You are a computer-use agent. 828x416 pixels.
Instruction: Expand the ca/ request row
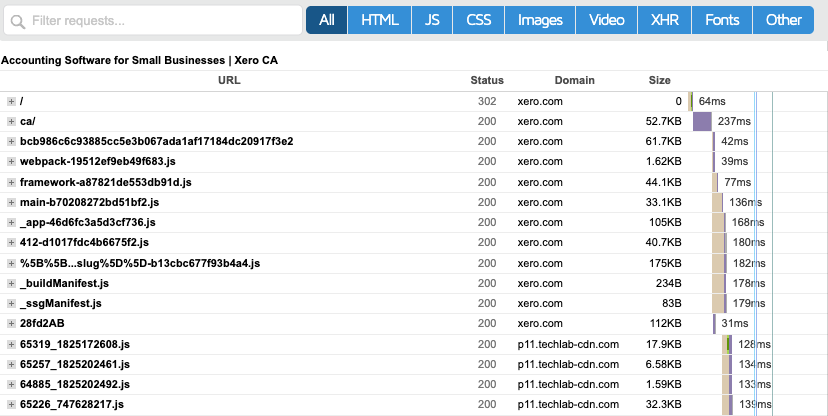pos(11,121)
